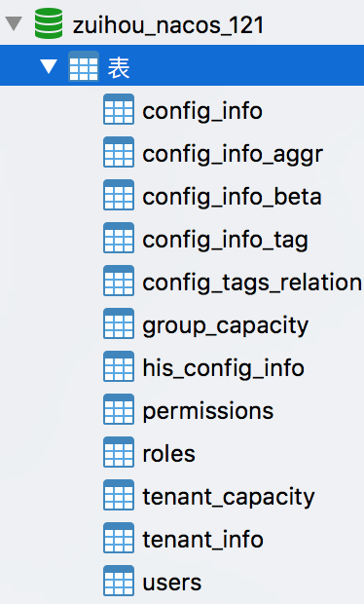
Task: Click the config_info table icon
Action: 119,109
